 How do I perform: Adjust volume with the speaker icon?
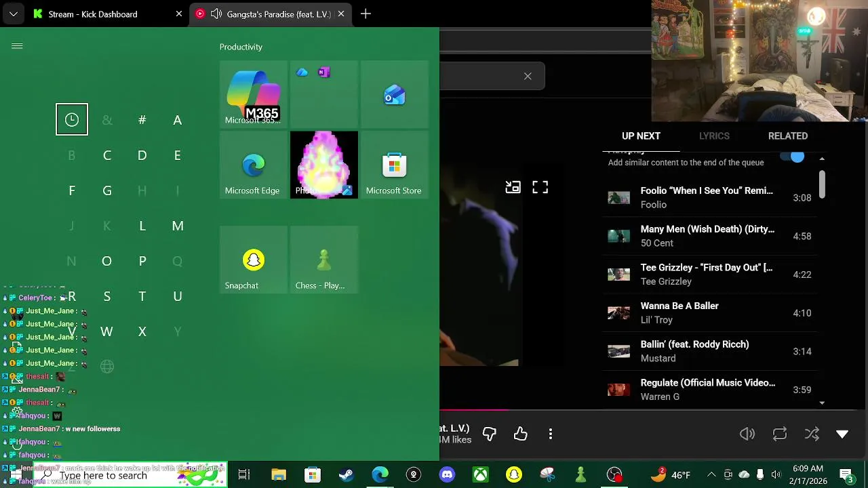(747, 434)
